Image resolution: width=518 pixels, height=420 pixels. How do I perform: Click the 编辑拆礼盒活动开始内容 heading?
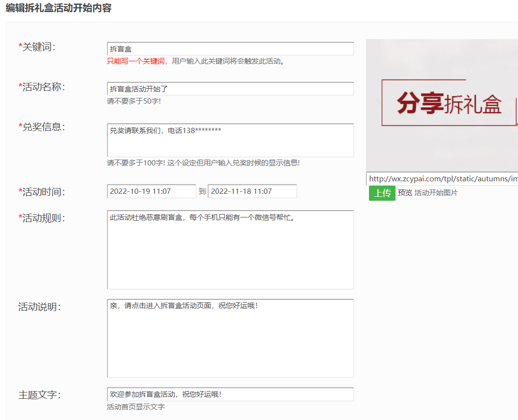pyautogui.click(x=58, y=8)
